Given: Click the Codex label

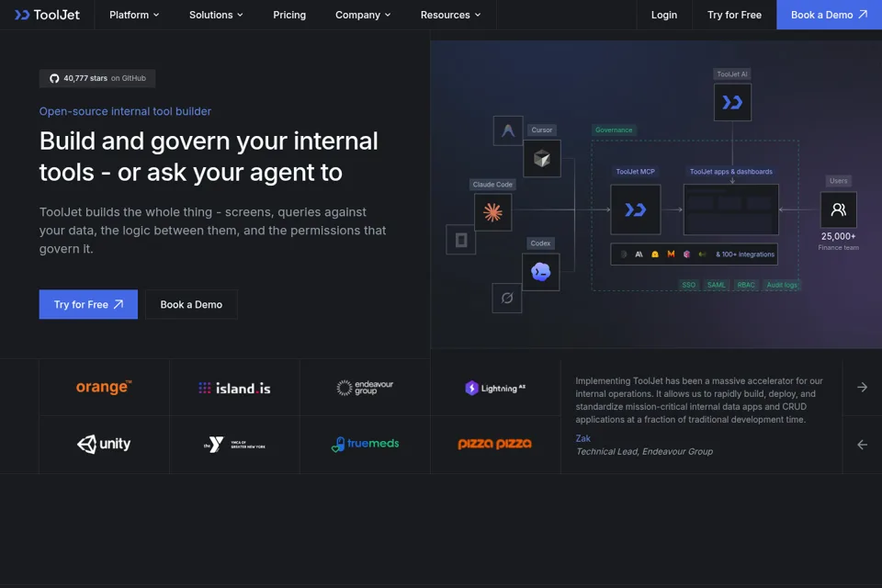Looking at the screenshot, I should (540, 243).
